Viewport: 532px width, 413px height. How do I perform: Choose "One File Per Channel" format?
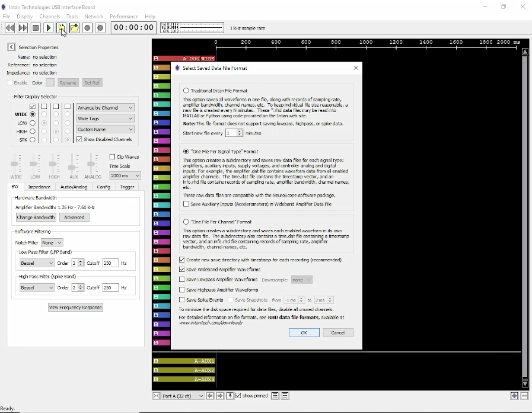click(x=186, y=222)
